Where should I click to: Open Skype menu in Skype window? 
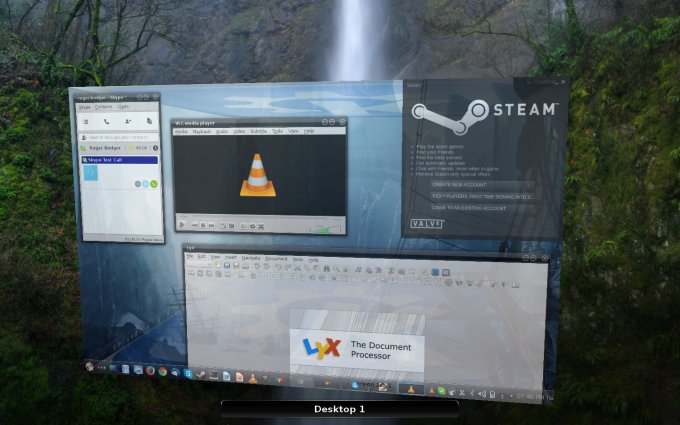84,107
